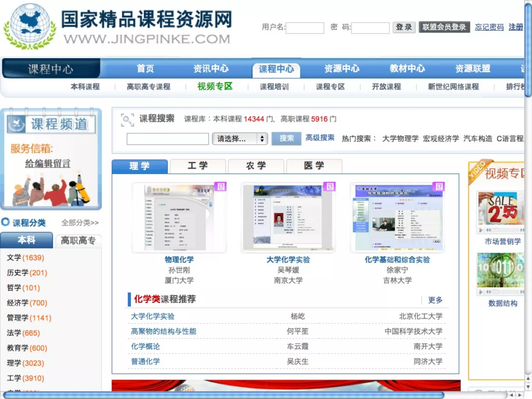Open the 请选择... dropdown
This screenshot has width=532, height=399.
click(x=240, y=139)
